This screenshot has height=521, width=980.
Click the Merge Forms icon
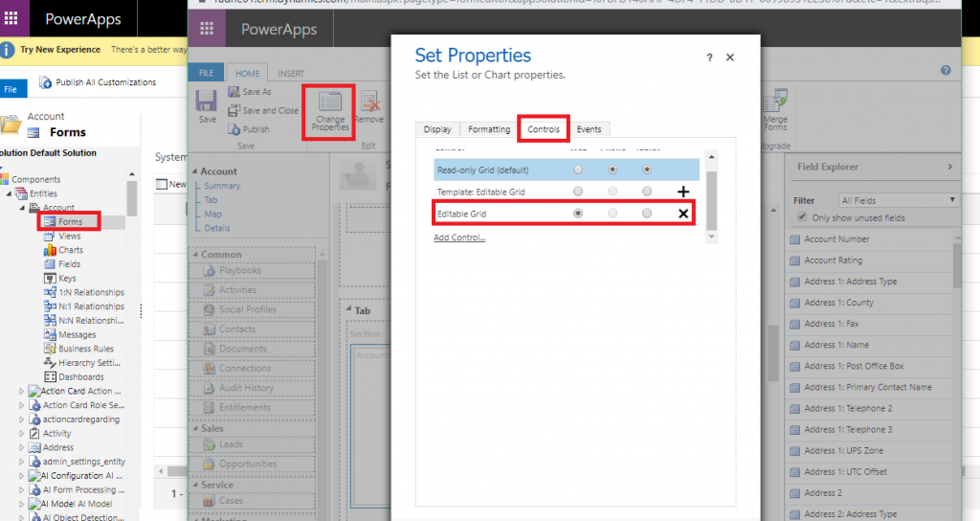click(775, 109)
